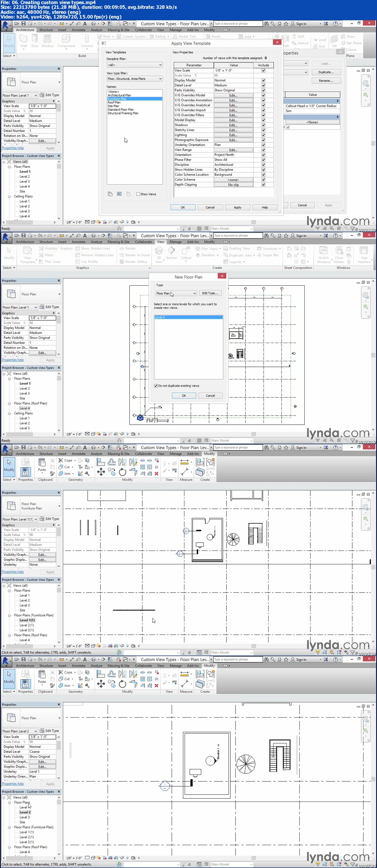Click the No clip button for Depth Clipping
This screenshot has width=377, height=868.
(x=233, y=185)
